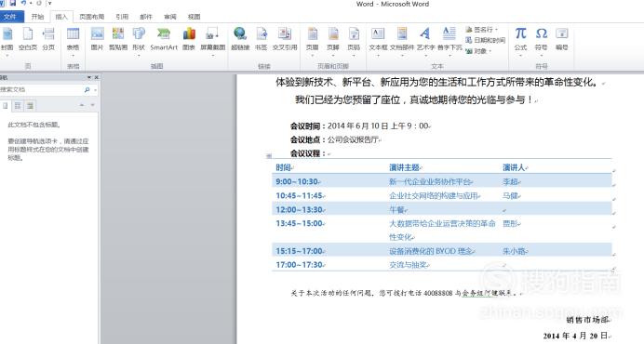Undo the last action in quick access toolbar
Screen dimensions: 644x344
pyautogui.click(x=24, y=4)
